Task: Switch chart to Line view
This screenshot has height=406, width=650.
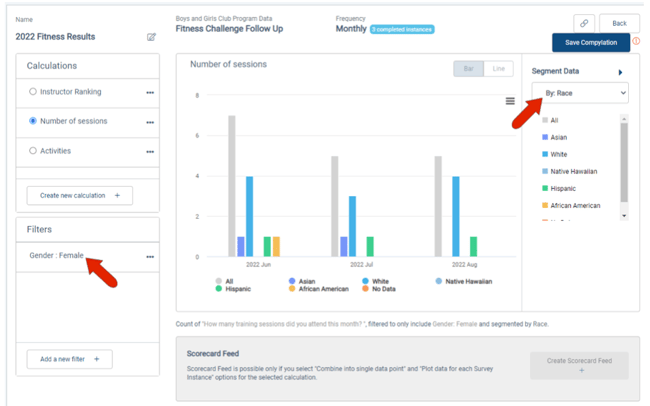Action: point(499,69)
